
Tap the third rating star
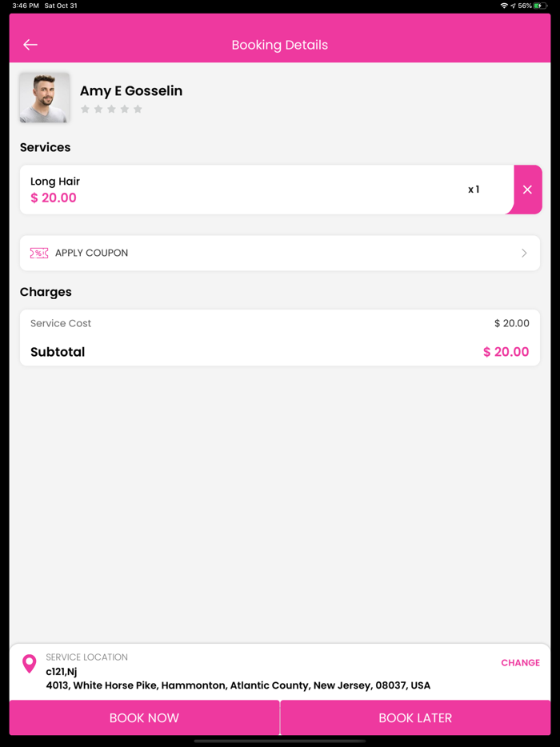coord(111,109)
